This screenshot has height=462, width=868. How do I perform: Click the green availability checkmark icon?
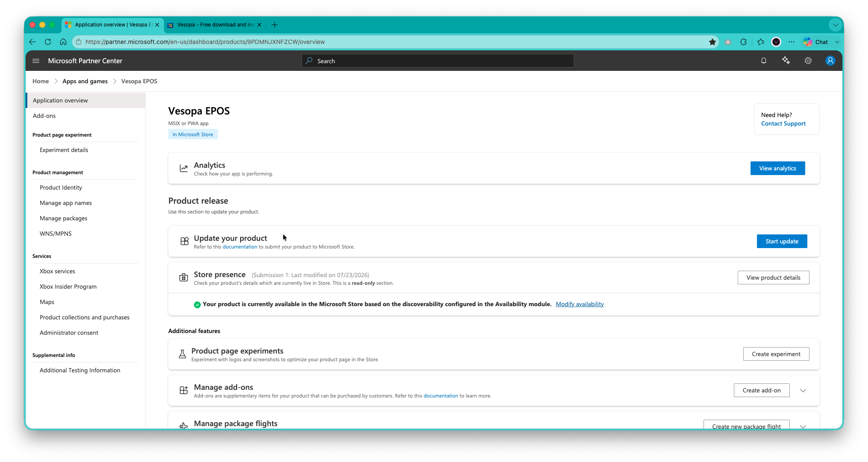(197, 304)
